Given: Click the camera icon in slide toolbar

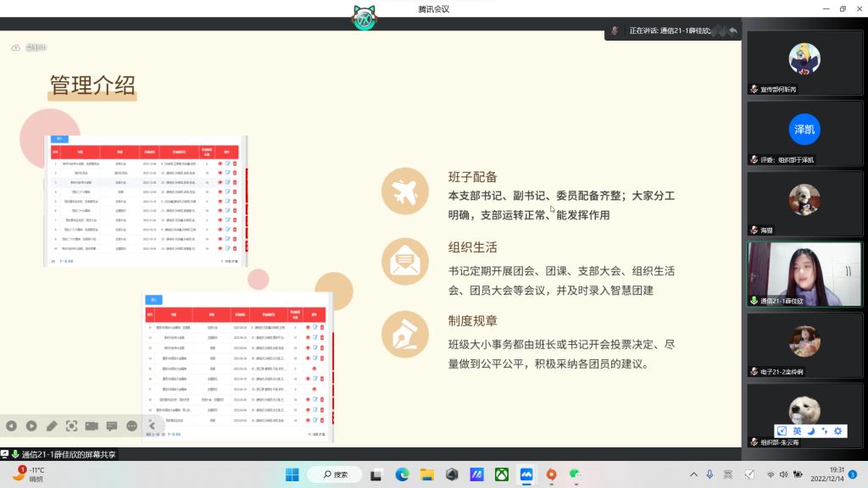Looking at the screenshot, I should [92, 425].
